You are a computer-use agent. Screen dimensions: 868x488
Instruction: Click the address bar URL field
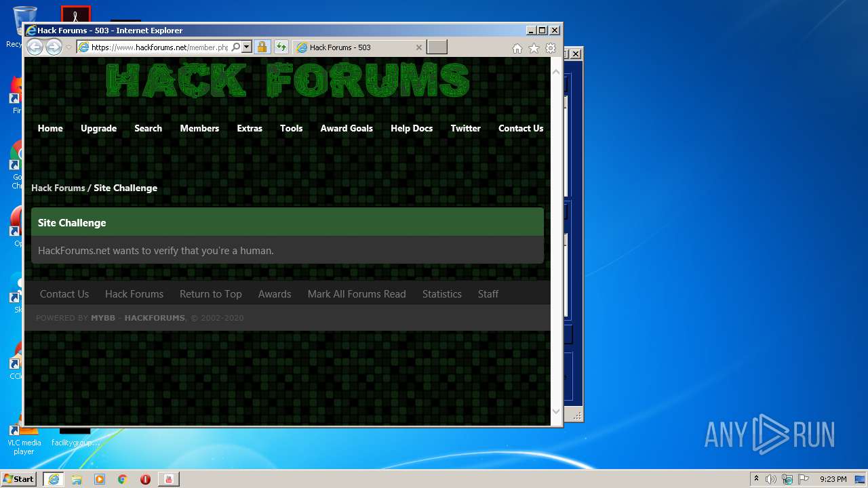click(159, 47)
